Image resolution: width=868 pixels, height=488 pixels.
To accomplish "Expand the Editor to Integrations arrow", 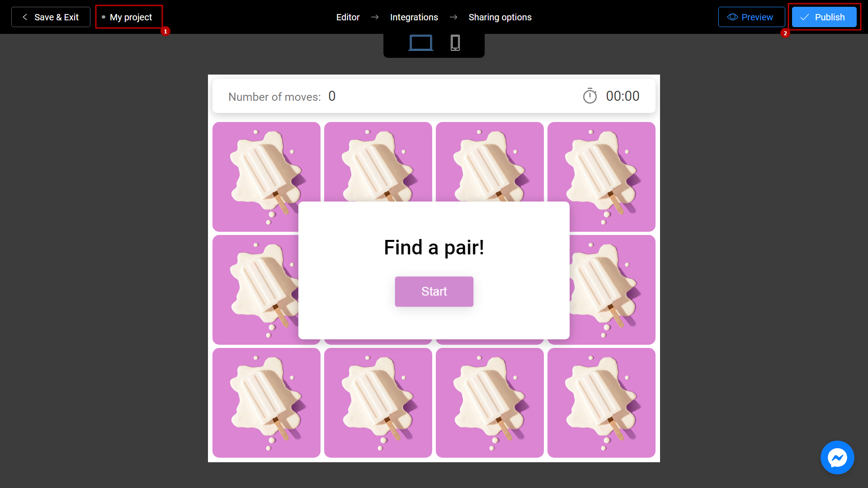I will coord(374,17).
